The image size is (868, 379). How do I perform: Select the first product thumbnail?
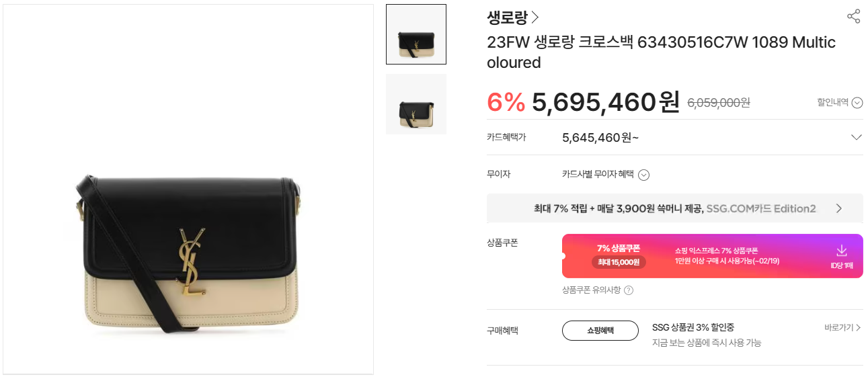click(416, 34)
